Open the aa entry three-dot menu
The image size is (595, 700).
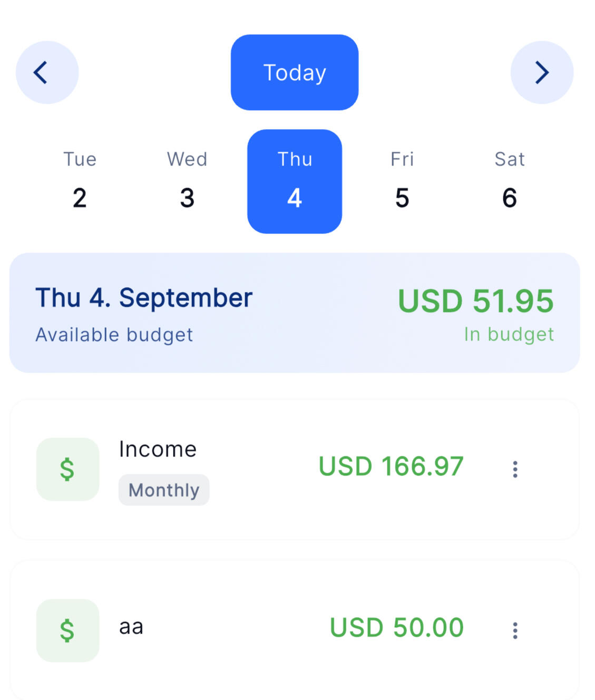point(515,630)
